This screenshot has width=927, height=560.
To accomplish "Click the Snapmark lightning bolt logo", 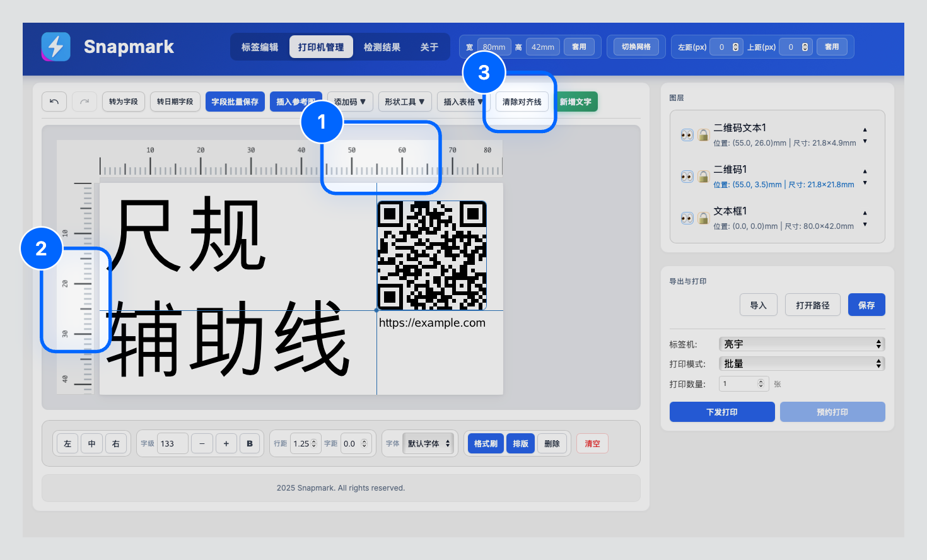I will (x=55, y=47).
